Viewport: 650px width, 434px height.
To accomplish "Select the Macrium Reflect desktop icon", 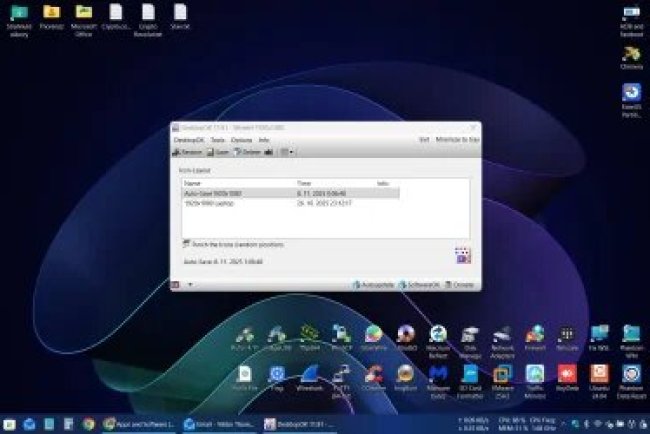I will [x=438, y=342].
